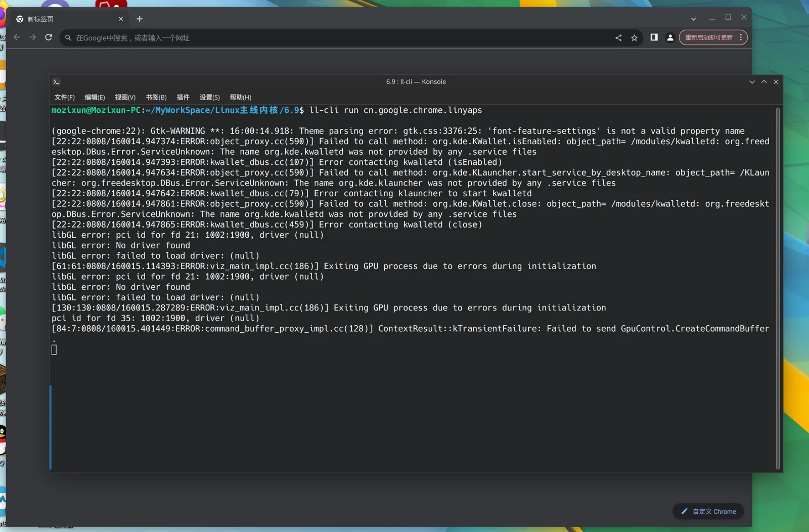
Task: Open Konsole 帮助(H) menu
Action: (240, 97)
